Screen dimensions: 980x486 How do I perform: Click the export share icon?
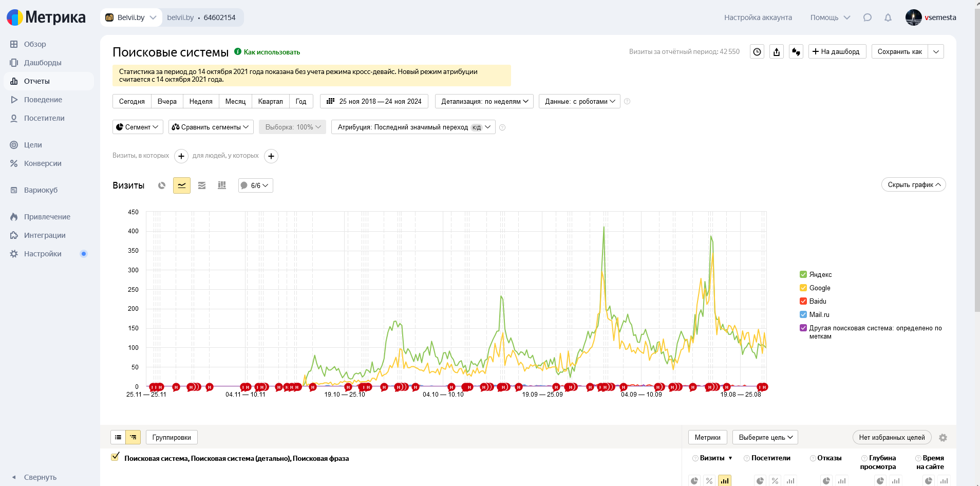tap(777, 51)
